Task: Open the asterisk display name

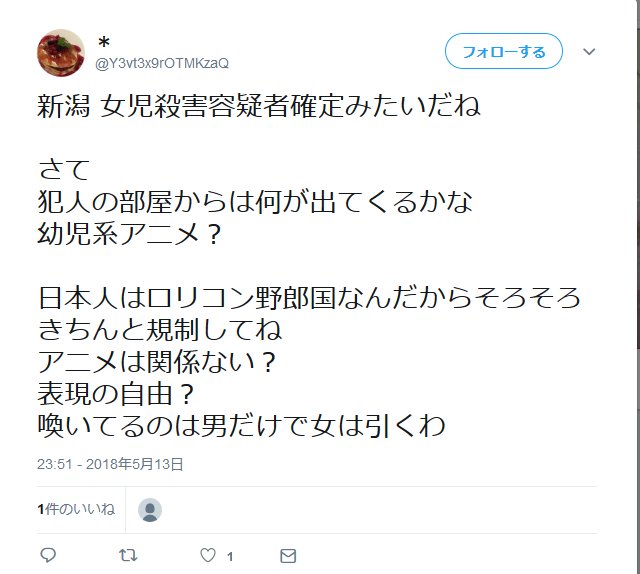Action: (x=104, y=42)
